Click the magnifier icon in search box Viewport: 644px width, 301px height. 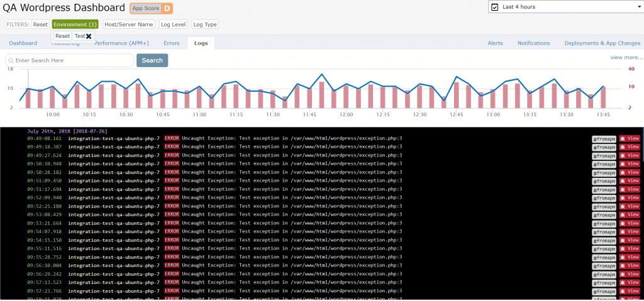[x=11, y=61]
